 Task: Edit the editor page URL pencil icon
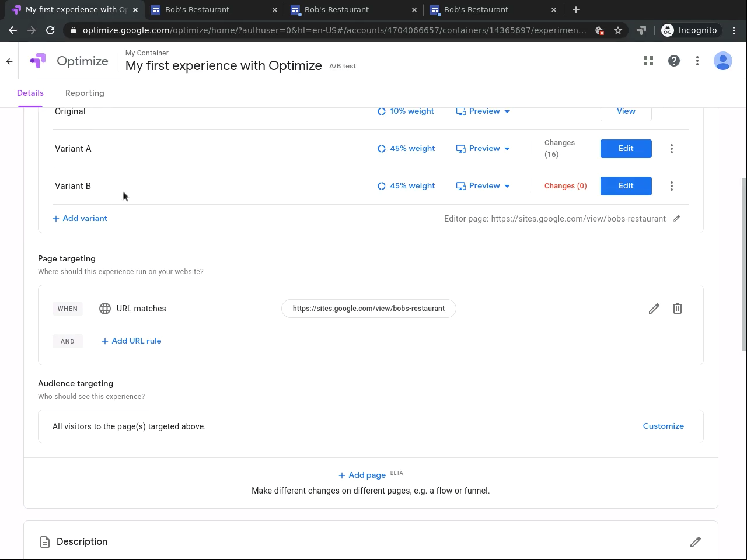[x=676, y=219]
